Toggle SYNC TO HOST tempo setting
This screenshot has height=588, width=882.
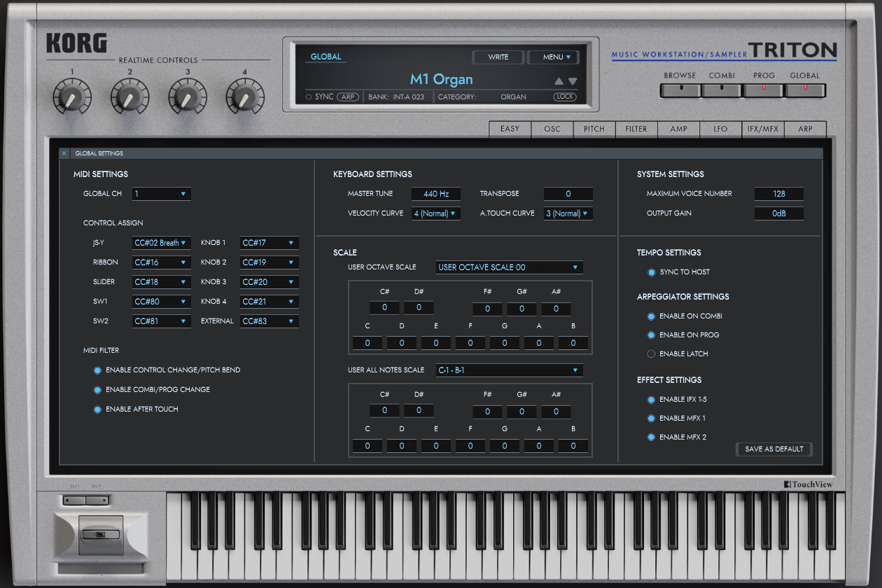point(651,272)
